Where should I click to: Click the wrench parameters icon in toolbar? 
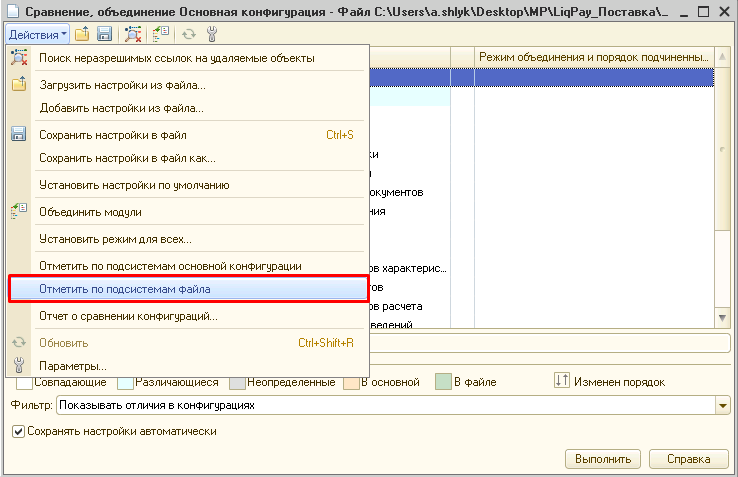click(x=211, y=34)
